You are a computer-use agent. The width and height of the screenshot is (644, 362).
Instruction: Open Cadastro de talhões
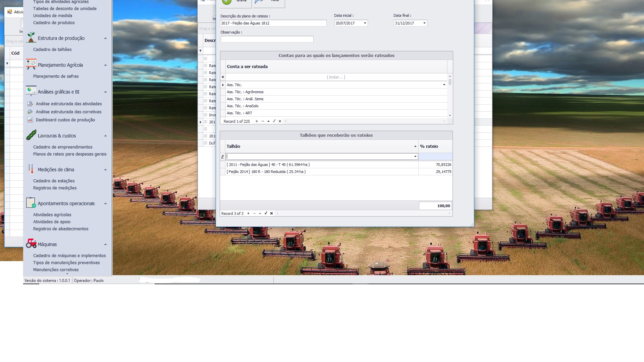52,50
